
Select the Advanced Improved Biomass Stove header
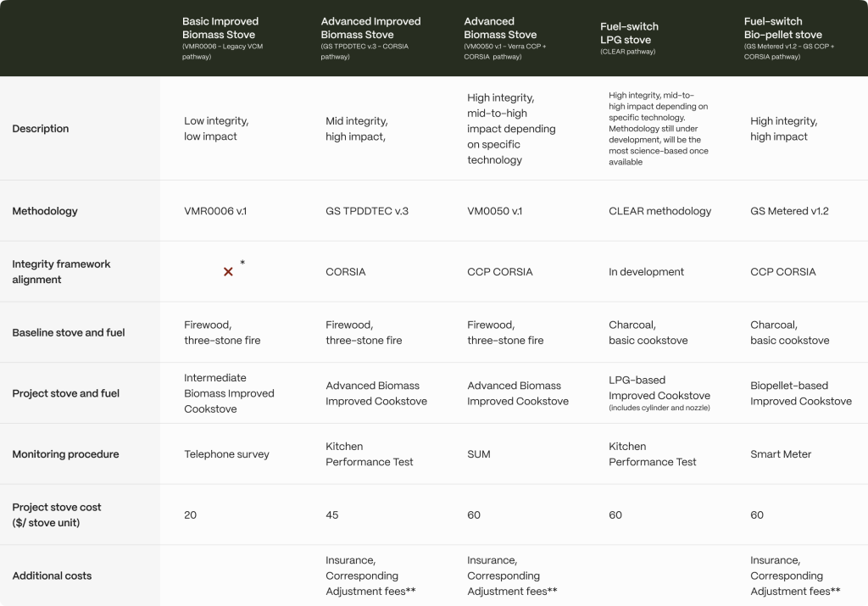370,38
